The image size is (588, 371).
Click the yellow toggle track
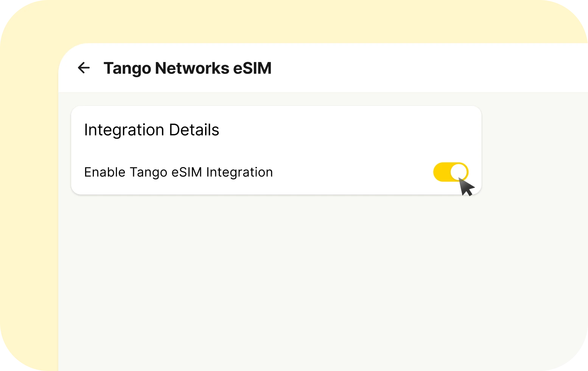pyautogui.click(x=443, y=172)
